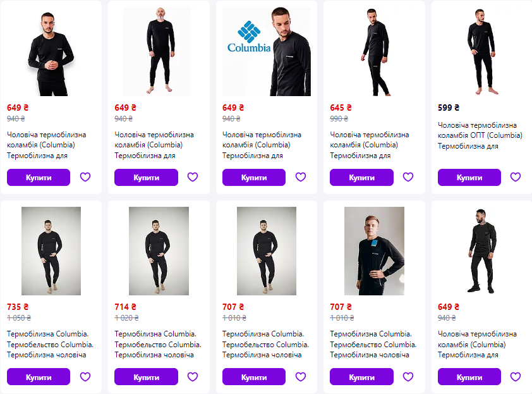Open the 735 ₴ Термобілизна Columbia title
The width and height of the screenshot is (532, 394).
coord(48,344)
